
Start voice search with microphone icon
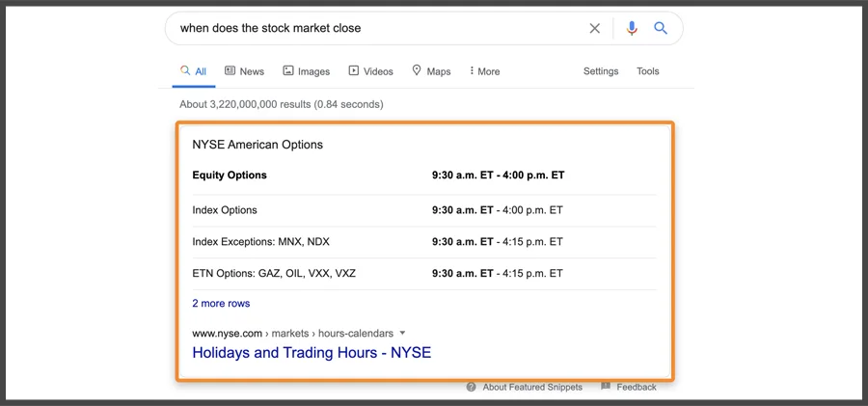click(632, 28)
